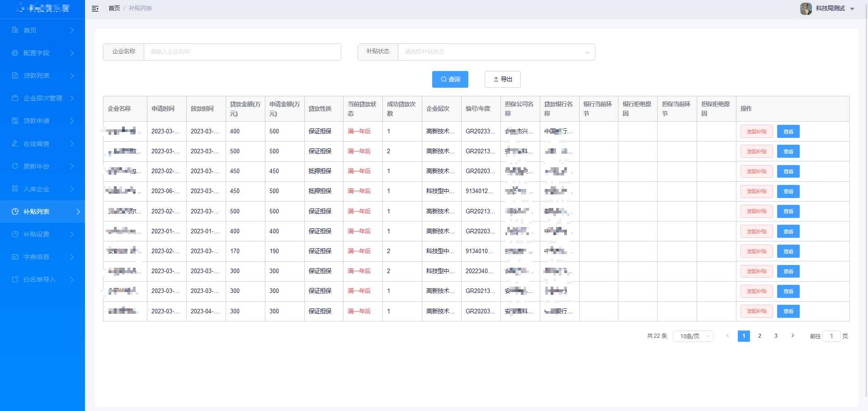Open 在线调查 menu item
The height and width of the screenshot is (411, 868).
tap(42, 144)
